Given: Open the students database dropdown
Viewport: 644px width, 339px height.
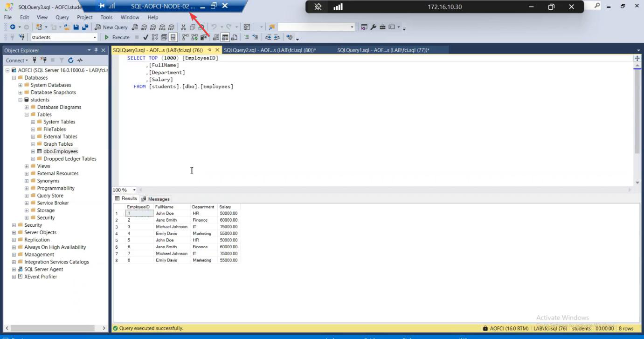Looking at the screenshot, I should pos(95,37).
